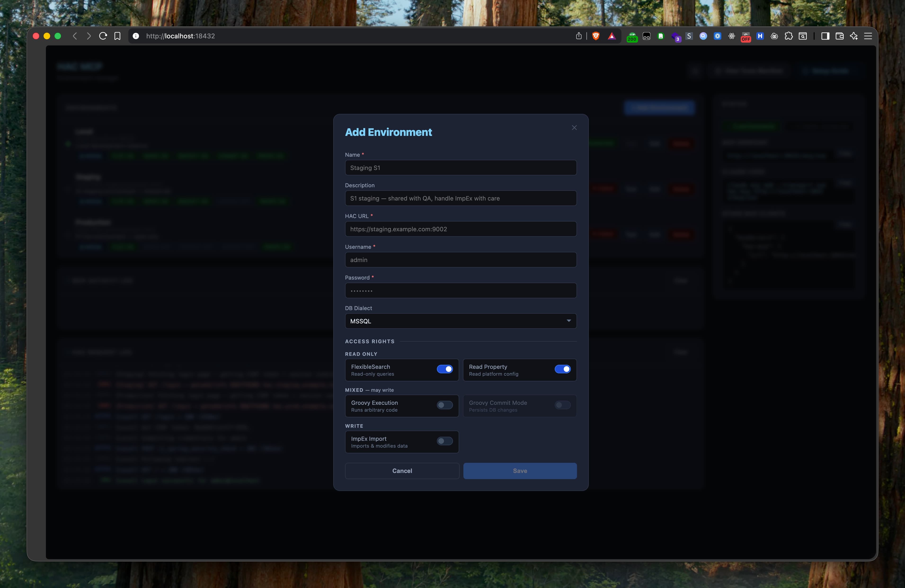Open the green CSV extension icon
Image resolution: width=905 pixels, height=588 pixels.
pyautogui.click(x=661, y=36)
